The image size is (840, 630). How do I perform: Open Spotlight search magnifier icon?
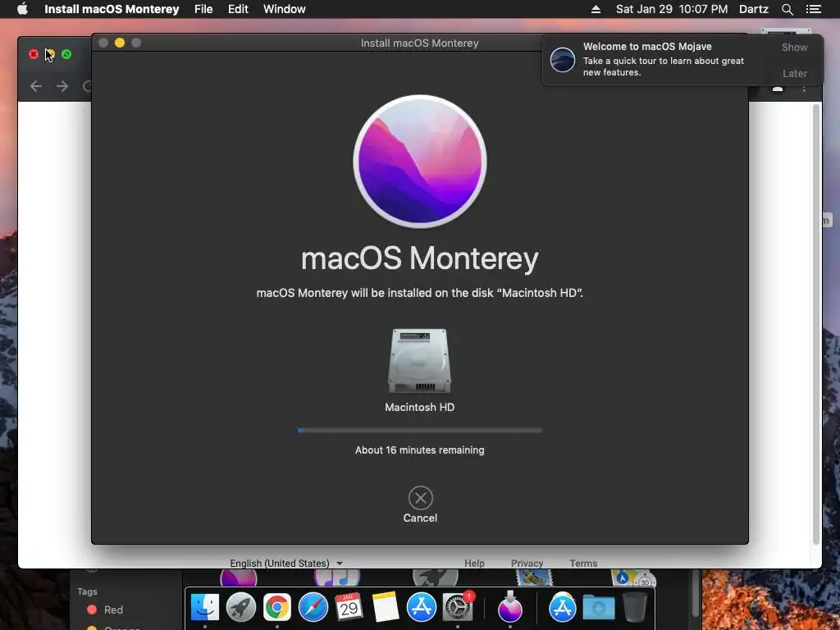tap(787, 9)
